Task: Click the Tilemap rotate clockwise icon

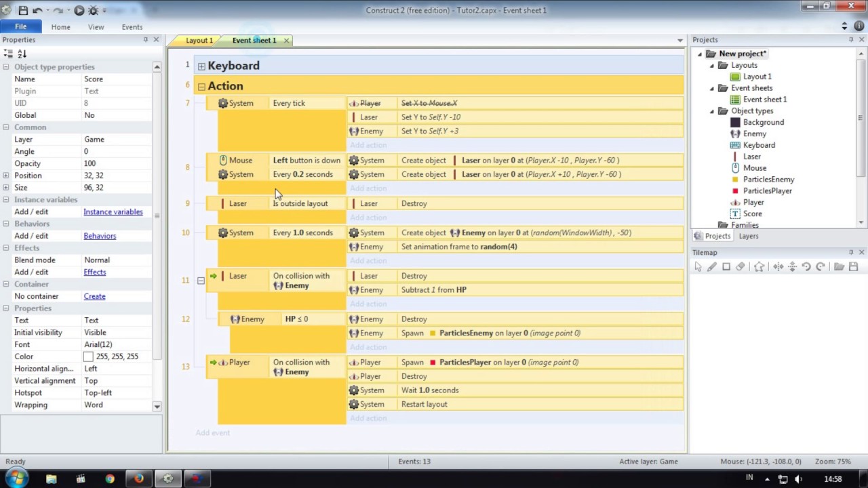Action: 821,267
